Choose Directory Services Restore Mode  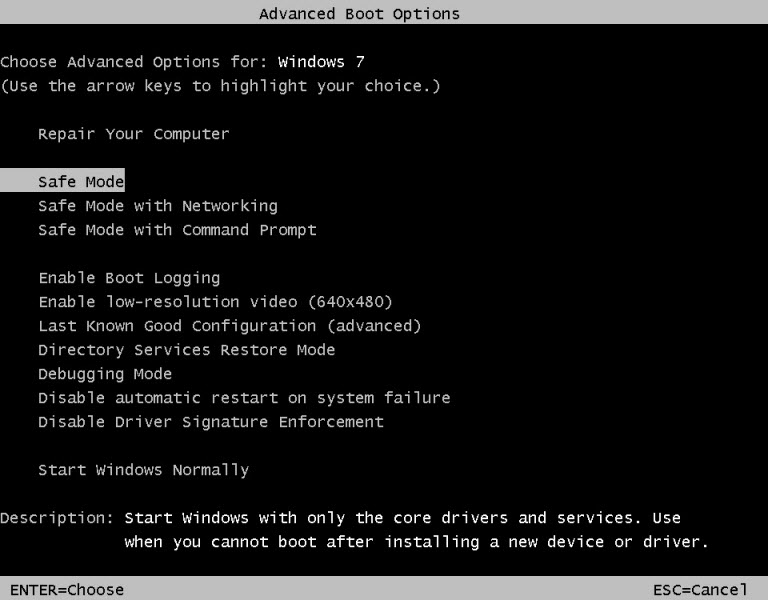pyautogui.click(x=187, y=350)
